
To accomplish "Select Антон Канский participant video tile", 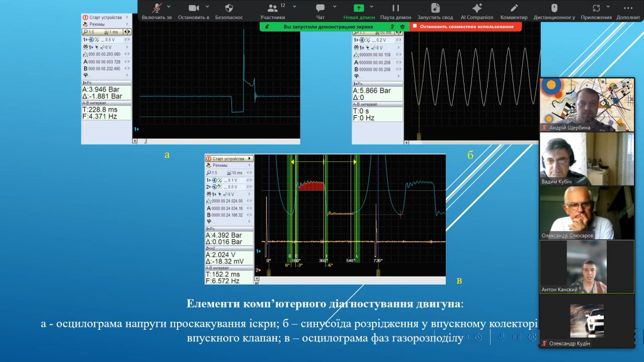I will pyautogui.click(x=587, y=266).
